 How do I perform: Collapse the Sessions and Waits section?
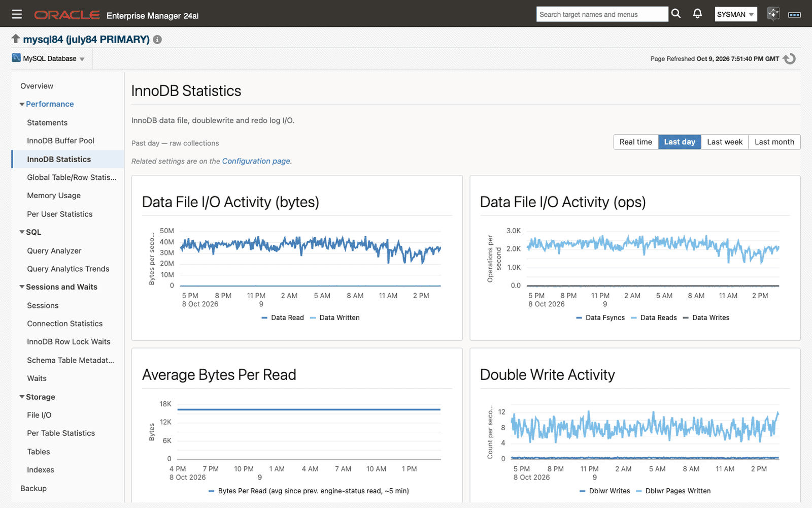pyautogui.click(x=22, y=287)
